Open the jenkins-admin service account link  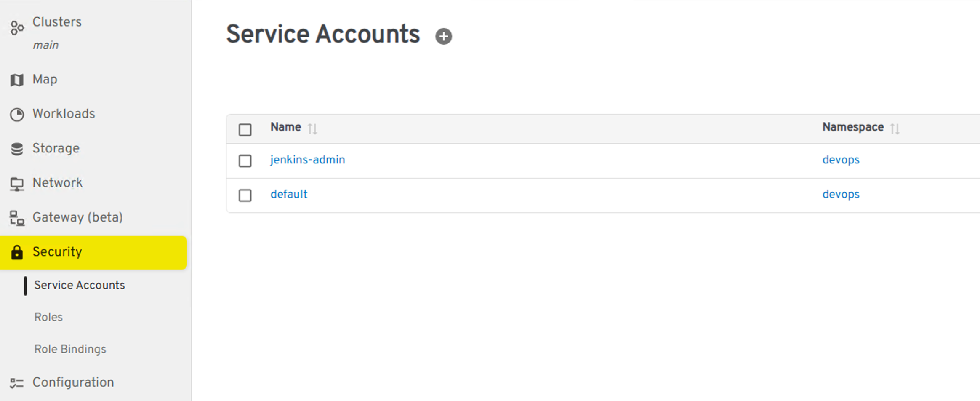coord(307,160)
